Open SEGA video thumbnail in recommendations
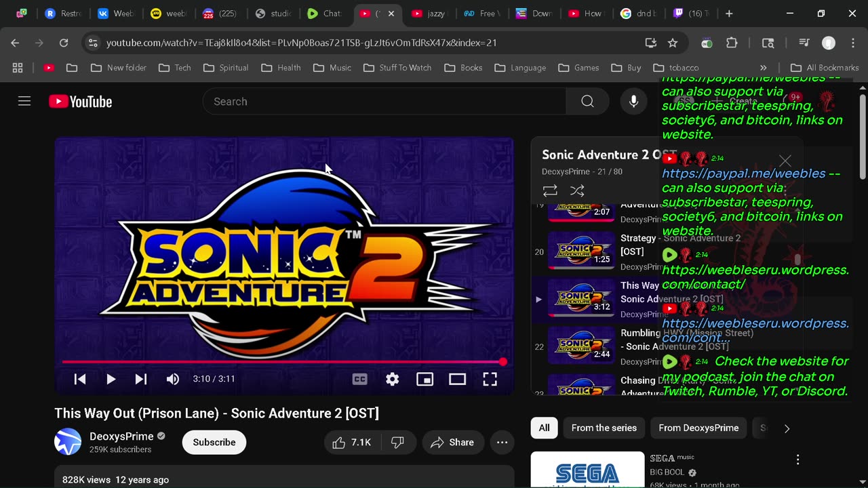This screenshot has height=488, width=868. pyautogui.click(x=587, y=470)
